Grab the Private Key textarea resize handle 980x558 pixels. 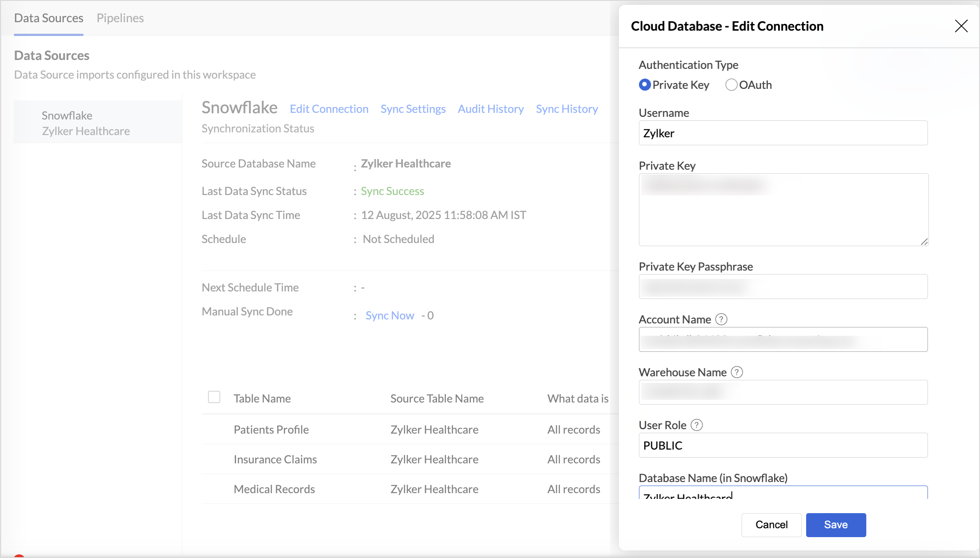[924, 242]
